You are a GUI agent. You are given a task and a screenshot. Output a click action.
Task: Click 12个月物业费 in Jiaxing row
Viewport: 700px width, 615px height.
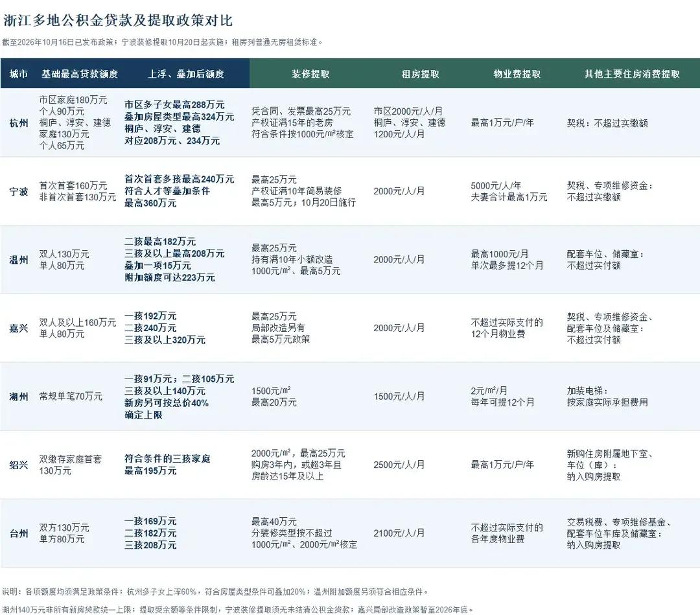[x=498, y=334]
